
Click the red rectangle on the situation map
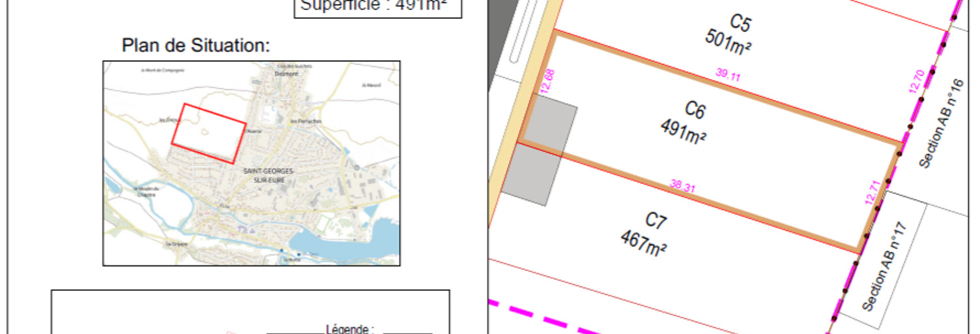pos(208,133)
